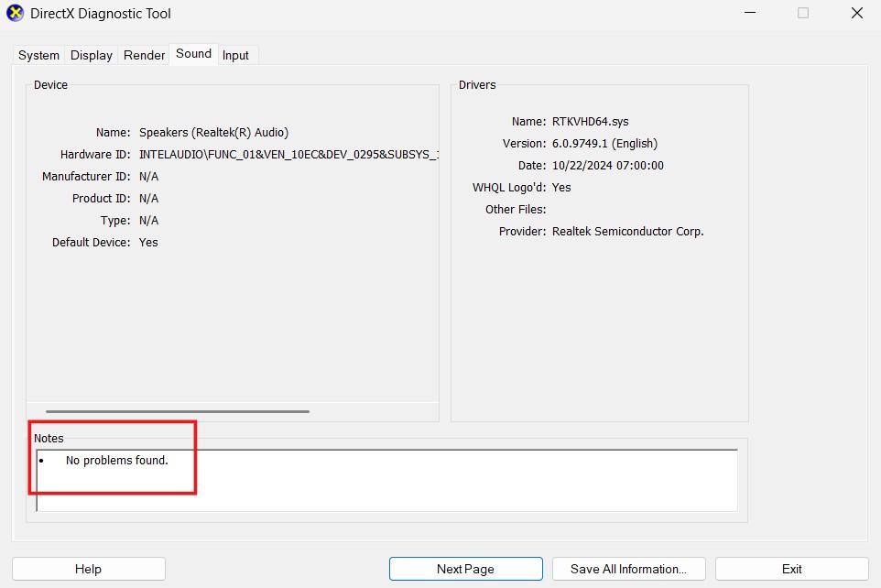
Task: Click the 'No problems found.' note text
Action: point(117,461)
